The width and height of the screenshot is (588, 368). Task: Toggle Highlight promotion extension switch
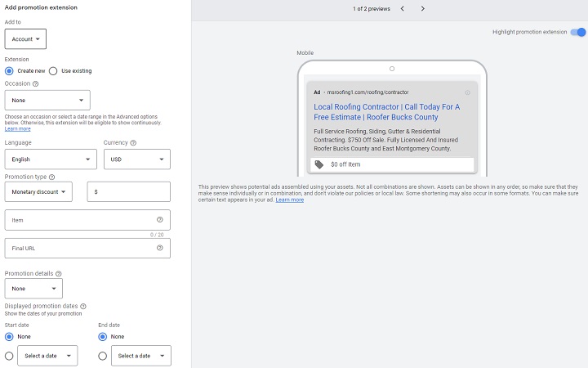click(x=577, y=32)
